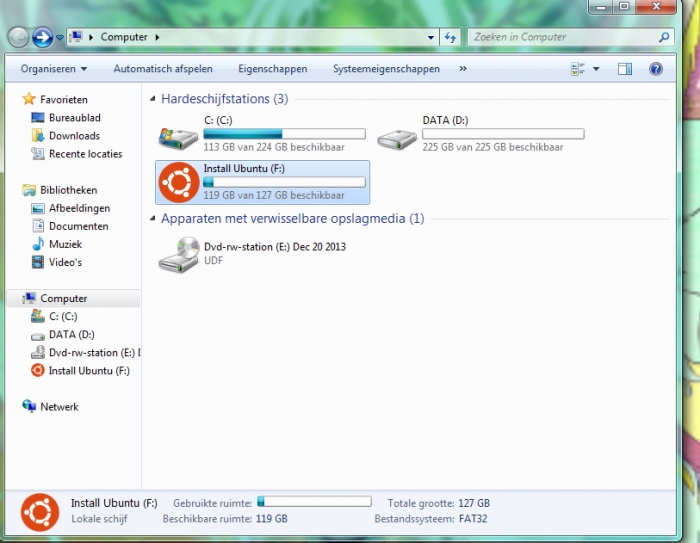The width and height of the screenshot is (700, 543).
Task: Open the address bar history dropdown
Action: point(431,38)
